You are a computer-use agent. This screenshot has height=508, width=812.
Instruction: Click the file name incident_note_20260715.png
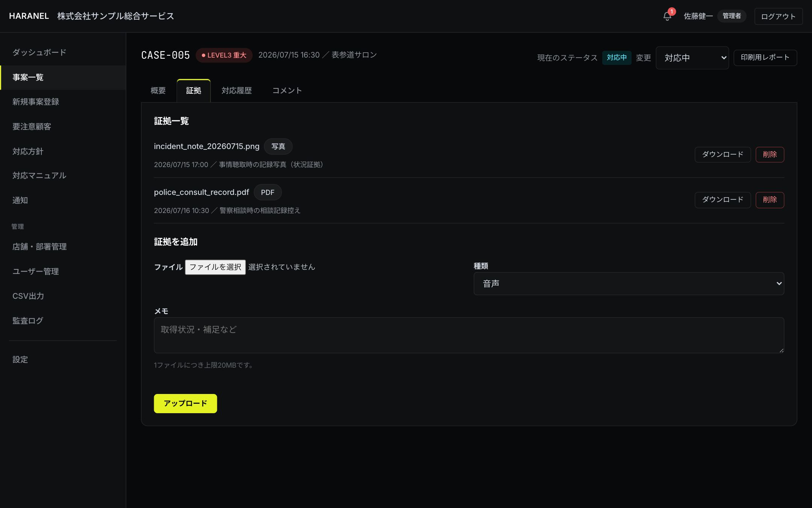click(207, 146)
